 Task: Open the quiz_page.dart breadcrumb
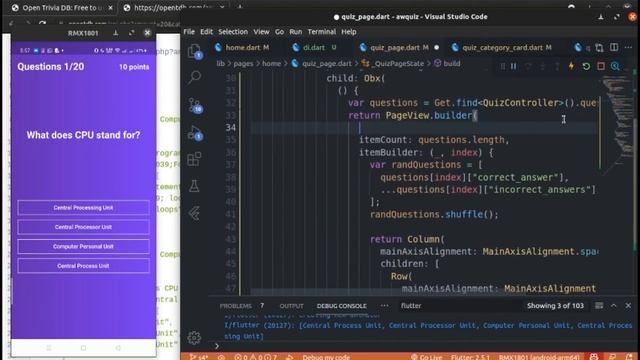(x=322, y=64)
